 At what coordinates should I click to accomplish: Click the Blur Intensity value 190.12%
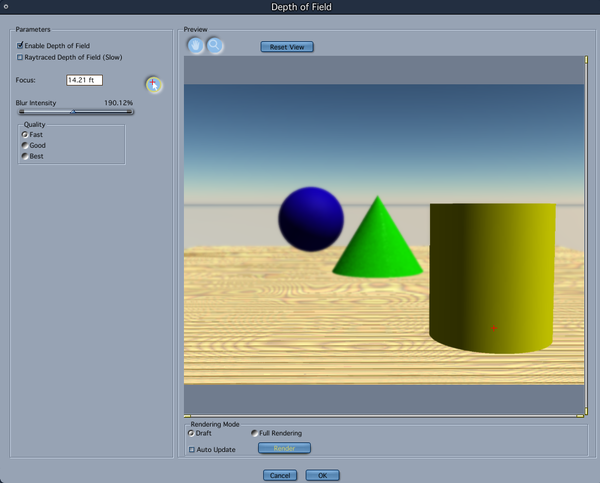(118, 103)
